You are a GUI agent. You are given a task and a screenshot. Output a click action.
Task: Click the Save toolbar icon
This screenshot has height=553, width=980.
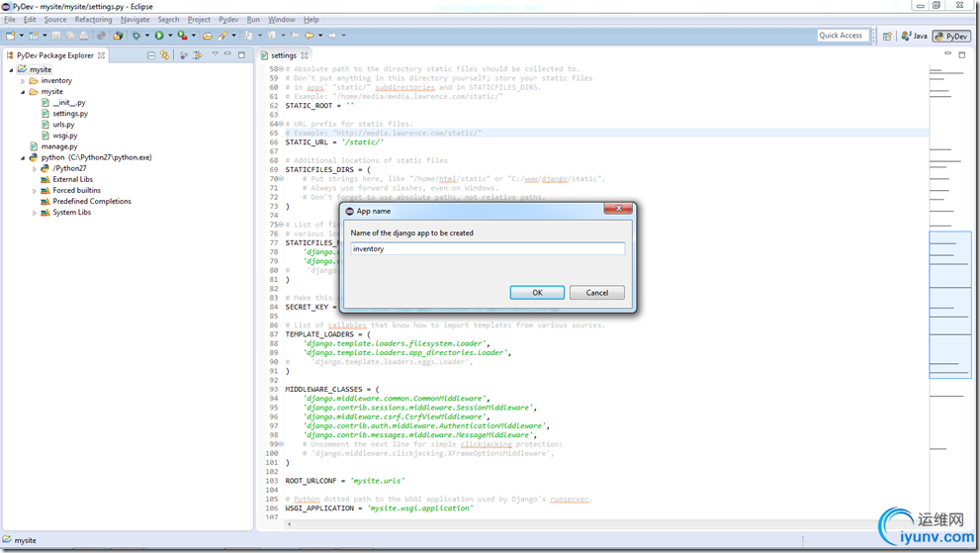56,36
